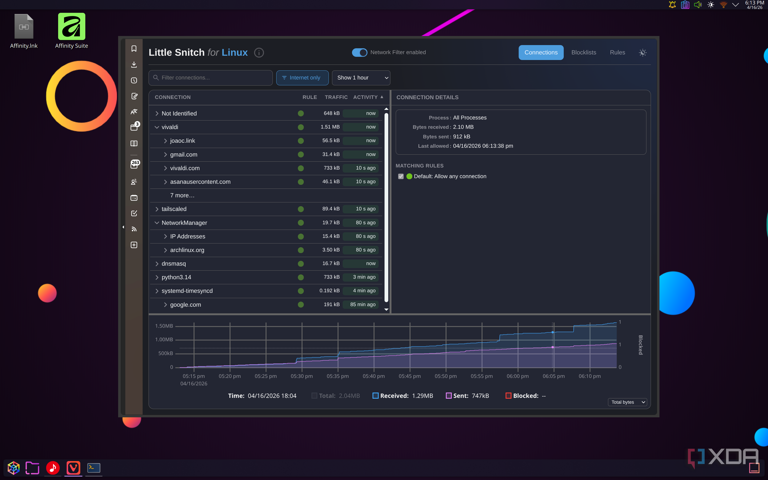The height and width of the screenshot is (480, 768).
Task: Switch to the Blocklists tab
Action: tap(583, 52)
